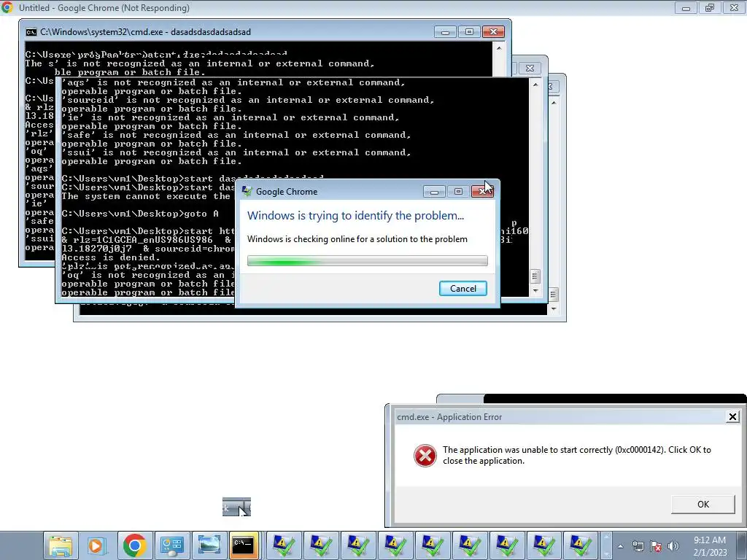The image size is (747, 560).
Task: Click the "'ssui' is not recognized" line
Action: coord(236,152)
